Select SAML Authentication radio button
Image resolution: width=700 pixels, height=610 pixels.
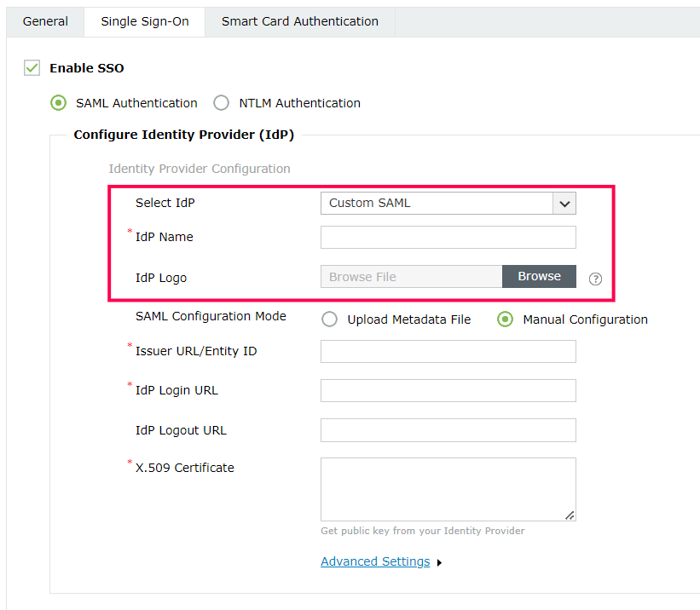58,103
